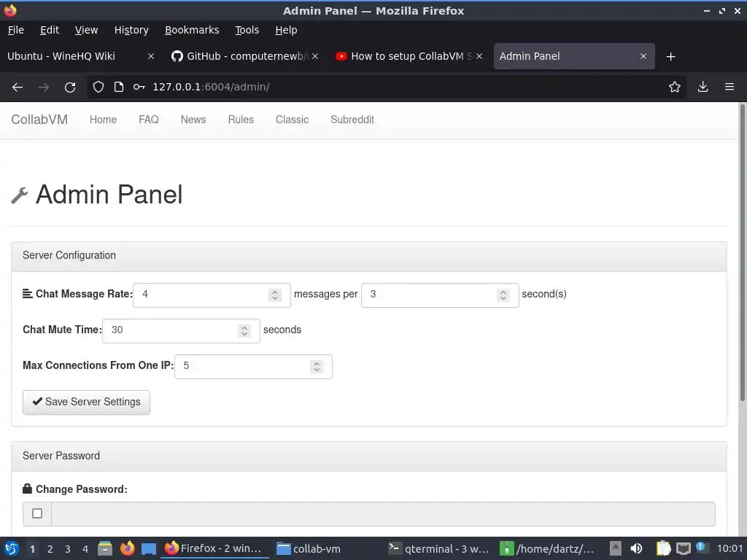
Task: Adjust Max Connections From One IP spinner
Action: pyautogui.click(x=317, y=366)
